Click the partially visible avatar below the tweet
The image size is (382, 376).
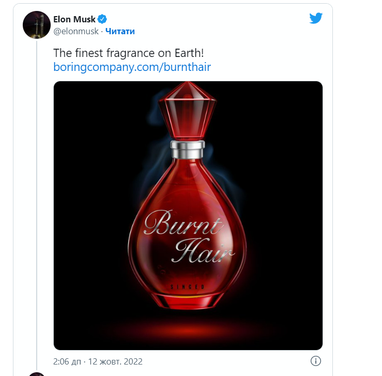coord(36,374)
